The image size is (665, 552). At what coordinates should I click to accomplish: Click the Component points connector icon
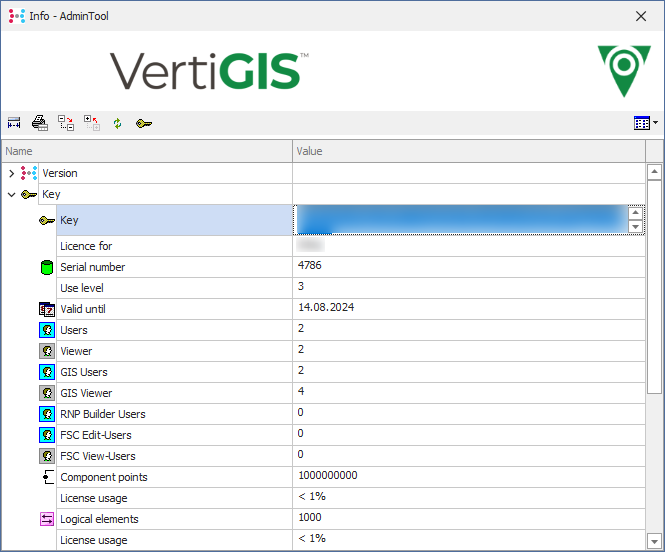click(x=48, y=477)
